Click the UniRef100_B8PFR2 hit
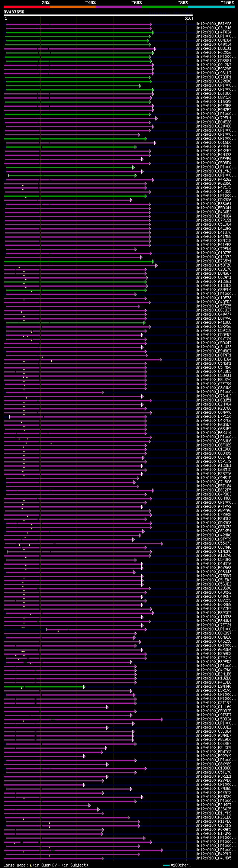Viewport: 238px width, 868px height. (213, 662)
